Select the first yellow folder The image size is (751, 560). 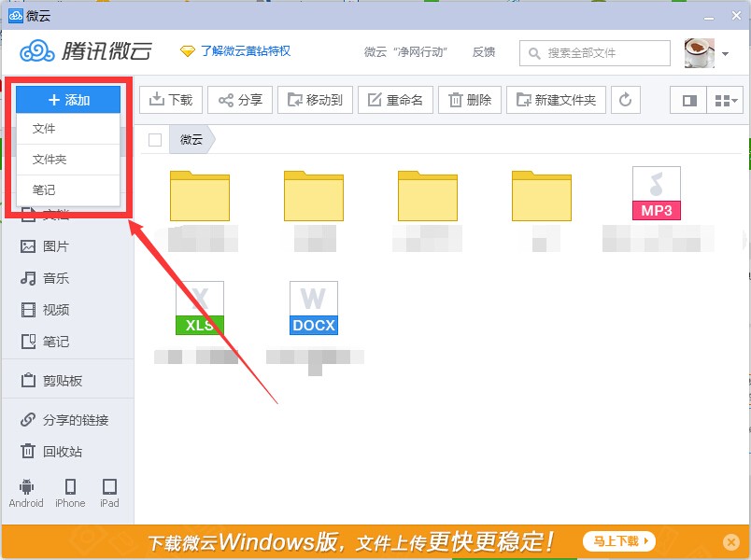pyautogui.click(x=200, y=196)
